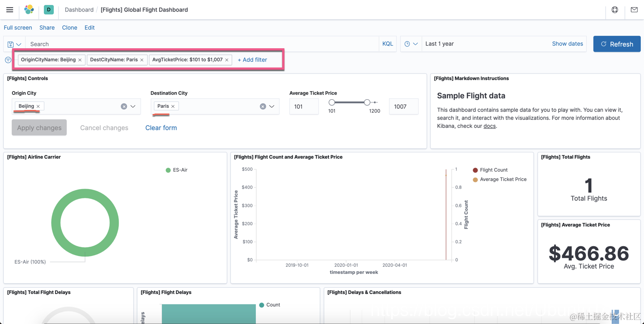Click + Add filter

point(252,60)
